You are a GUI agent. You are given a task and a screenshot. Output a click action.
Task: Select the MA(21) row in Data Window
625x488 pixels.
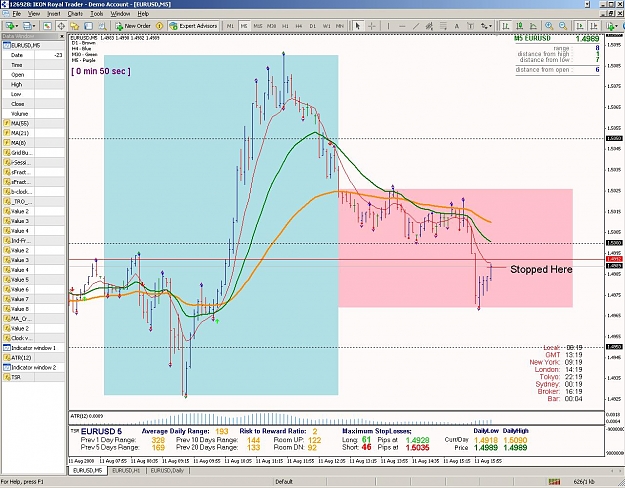pyautogui.click(x=33, y=133)
